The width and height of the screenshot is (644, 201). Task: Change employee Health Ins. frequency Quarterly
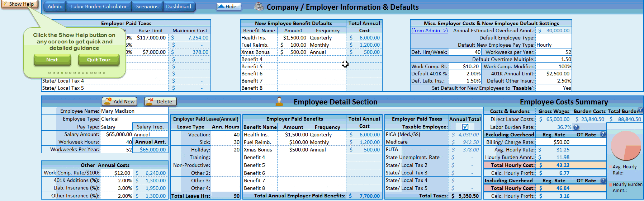click(327, 135)
